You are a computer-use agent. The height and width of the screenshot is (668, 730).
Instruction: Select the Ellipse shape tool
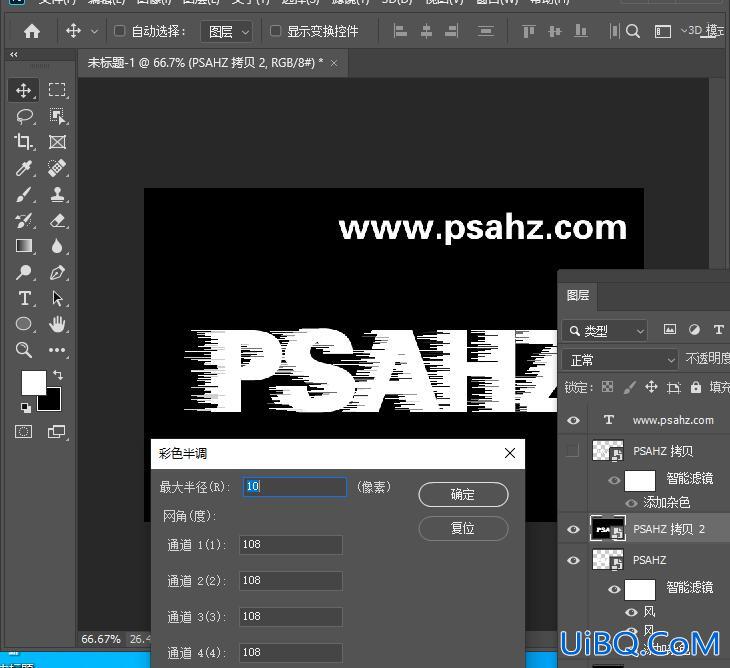pos(24,324)
